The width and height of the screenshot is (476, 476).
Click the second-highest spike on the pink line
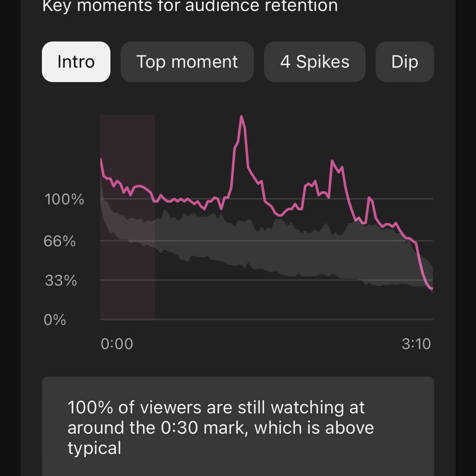(332, 161)
